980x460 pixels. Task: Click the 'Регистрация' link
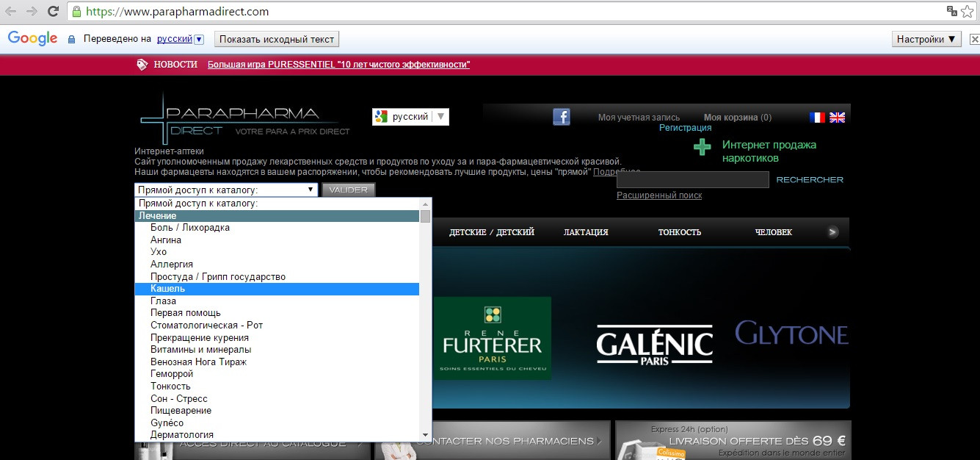[x=685, y=128]
